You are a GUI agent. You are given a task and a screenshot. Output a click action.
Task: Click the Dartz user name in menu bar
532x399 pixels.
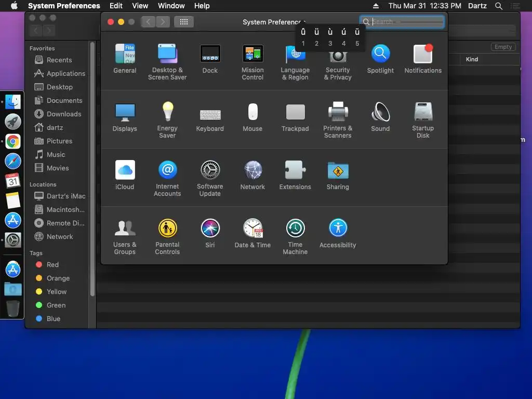coord(477,6)
